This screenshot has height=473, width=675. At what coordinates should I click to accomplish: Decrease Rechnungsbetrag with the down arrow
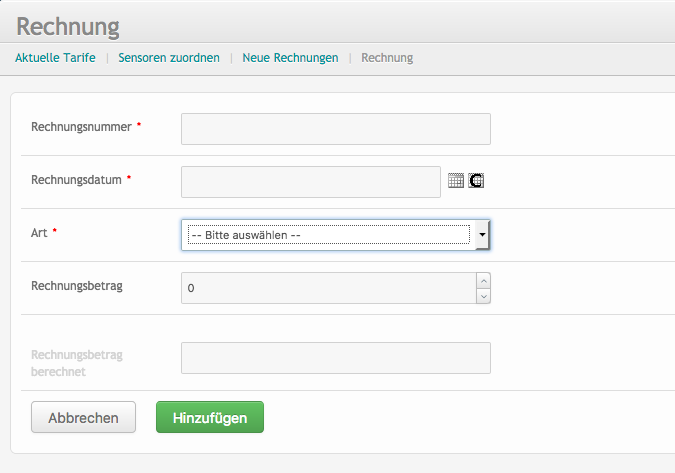pos(484,295)
